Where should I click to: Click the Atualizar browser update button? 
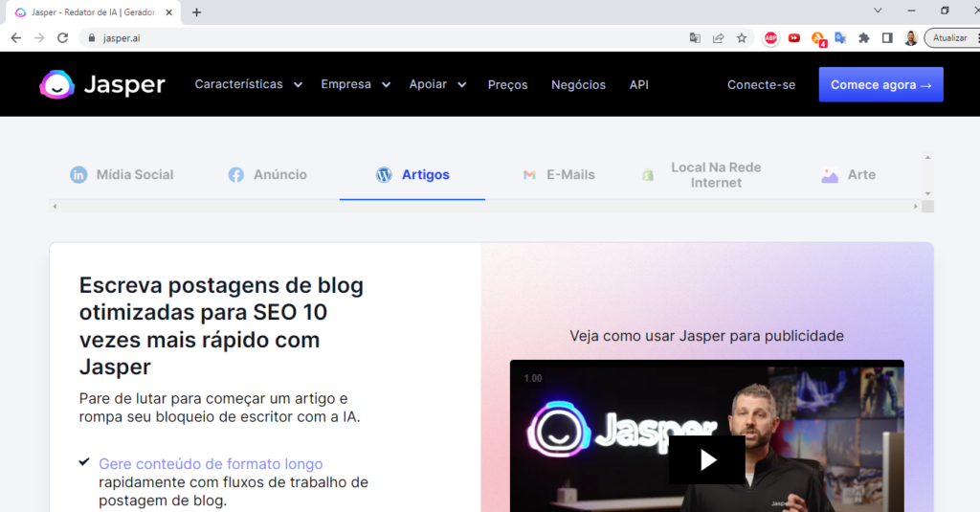(x=950, y=38)
